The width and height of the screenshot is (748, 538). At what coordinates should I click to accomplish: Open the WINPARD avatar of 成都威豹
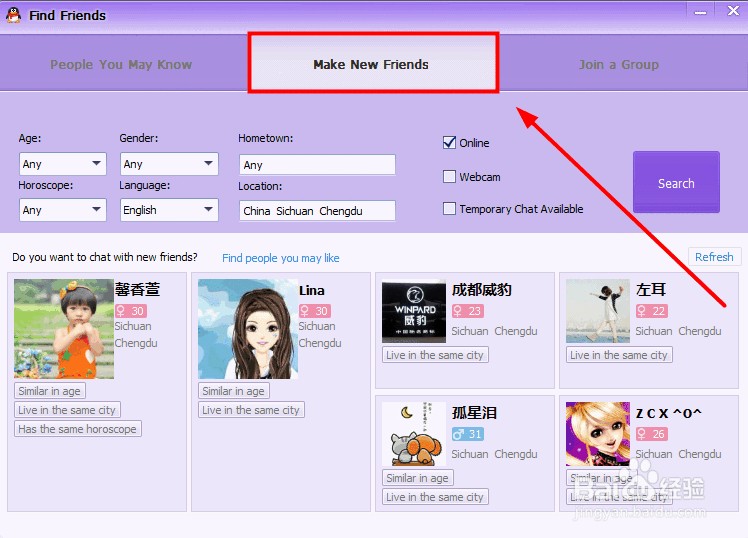[414, 311]
